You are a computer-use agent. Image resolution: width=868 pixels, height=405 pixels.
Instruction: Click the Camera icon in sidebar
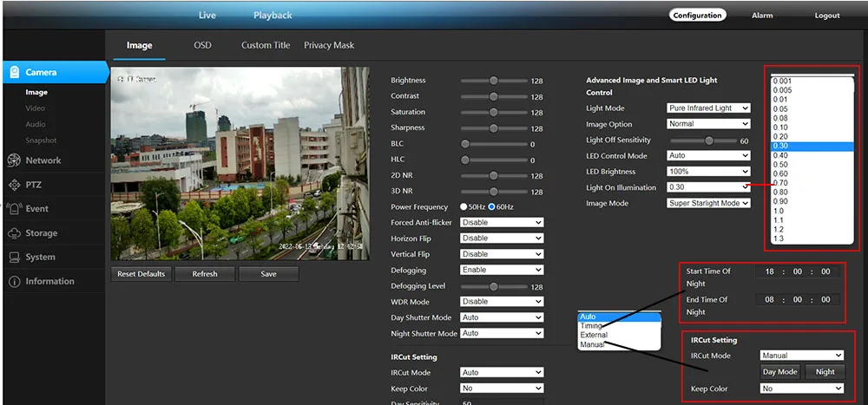15,73
